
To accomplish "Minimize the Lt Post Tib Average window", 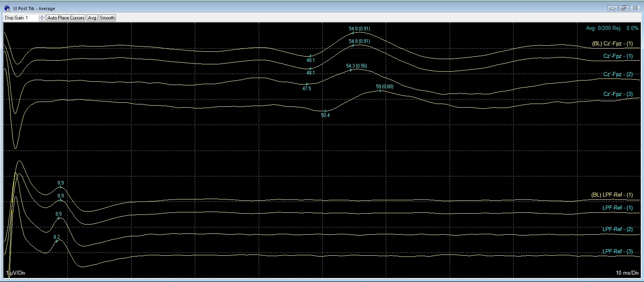I will 613,8.
